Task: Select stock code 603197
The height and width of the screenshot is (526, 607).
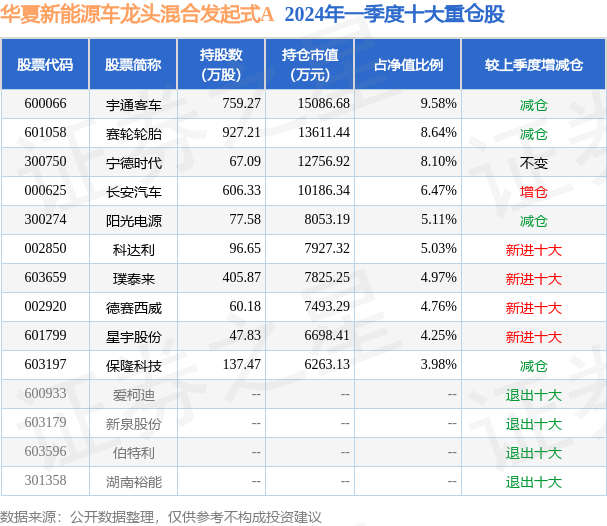Action: 45,365
